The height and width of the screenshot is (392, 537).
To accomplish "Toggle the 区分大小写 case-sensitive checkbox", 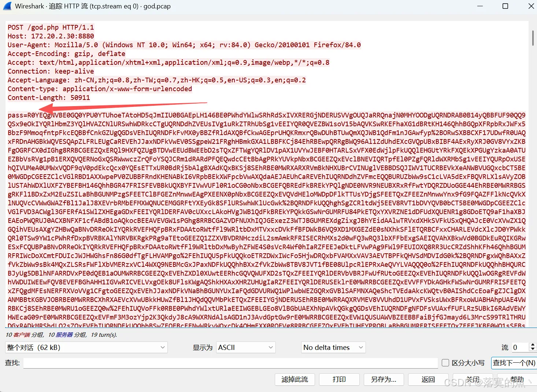I will pyautogui.click(x=445, y=363).
